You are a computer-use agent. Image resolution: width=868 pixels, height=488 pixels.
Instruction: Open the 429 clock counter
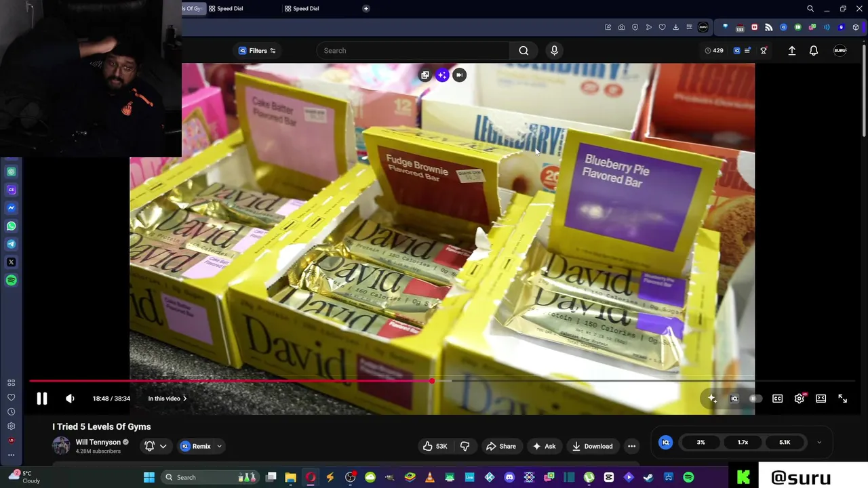click(714, 50)
